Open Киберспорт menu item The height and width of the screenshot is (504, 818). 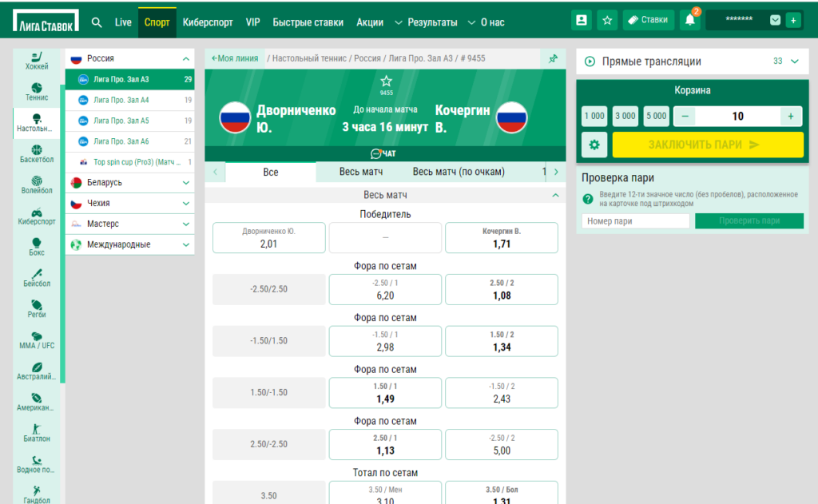208,22
